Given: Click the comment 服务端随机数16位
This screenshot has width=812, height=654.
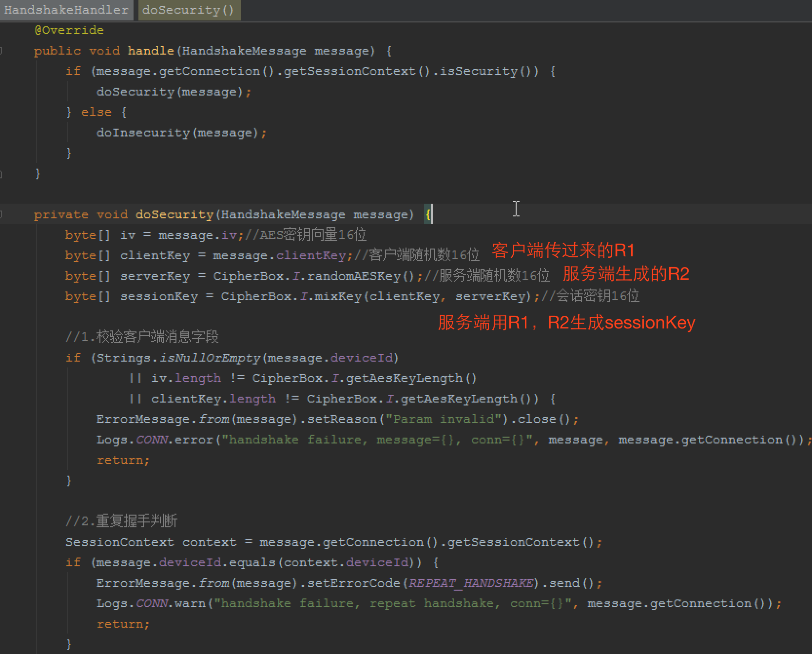Looking at the screenshot, I should point(487,275).
